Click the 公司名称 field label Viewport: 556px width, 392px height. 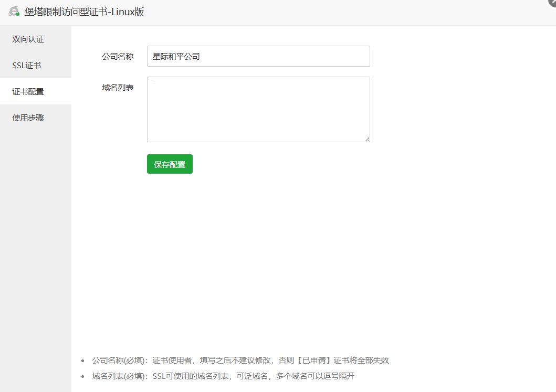click(117, 56)
